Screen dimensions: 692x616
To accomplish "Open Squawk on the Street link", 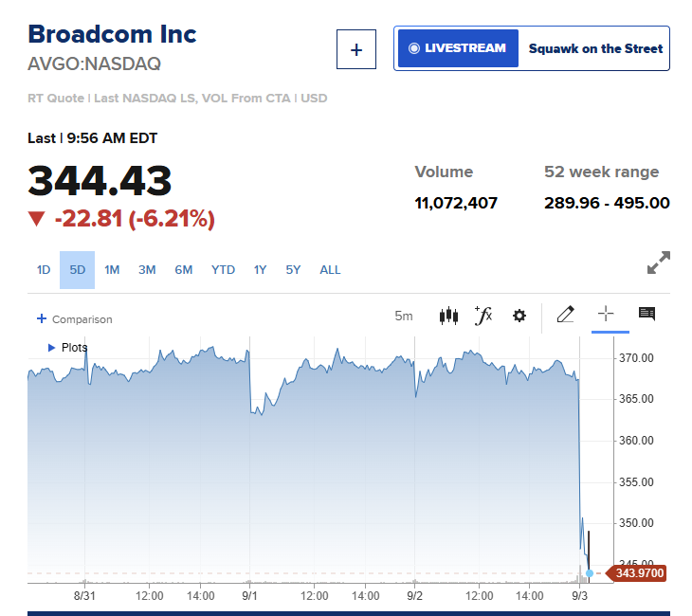I will [595, 48].
